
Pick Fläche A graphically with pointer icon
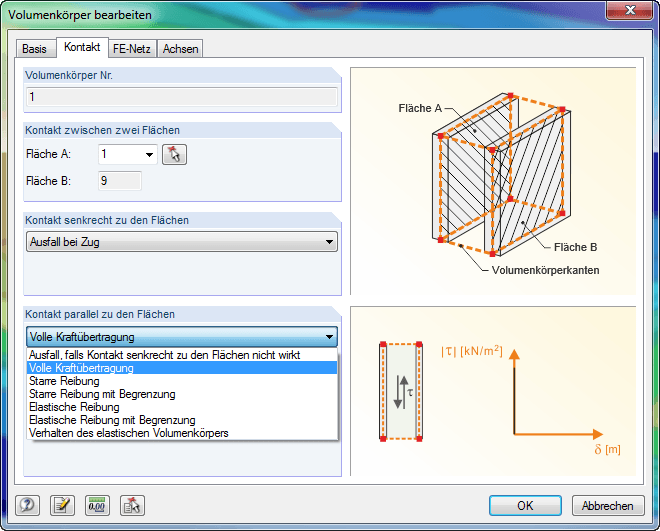(x=174, y=154)
